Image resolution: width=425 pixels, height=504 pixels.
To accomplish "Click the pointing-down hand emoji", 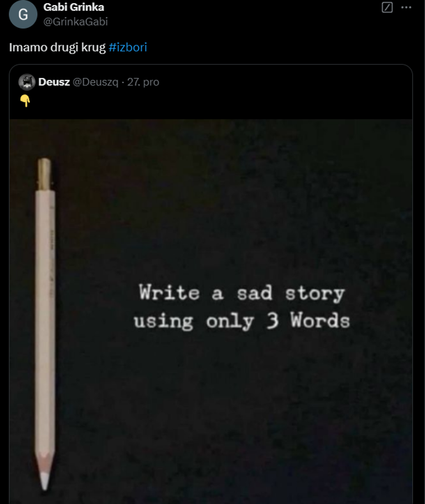I will click(x=25, y=101).
